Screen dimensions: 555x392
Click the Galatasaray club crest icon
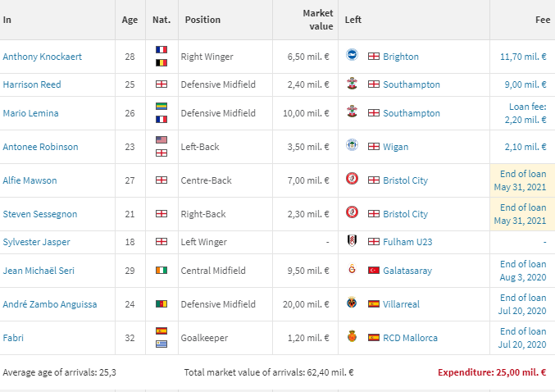tap(352, 270)
